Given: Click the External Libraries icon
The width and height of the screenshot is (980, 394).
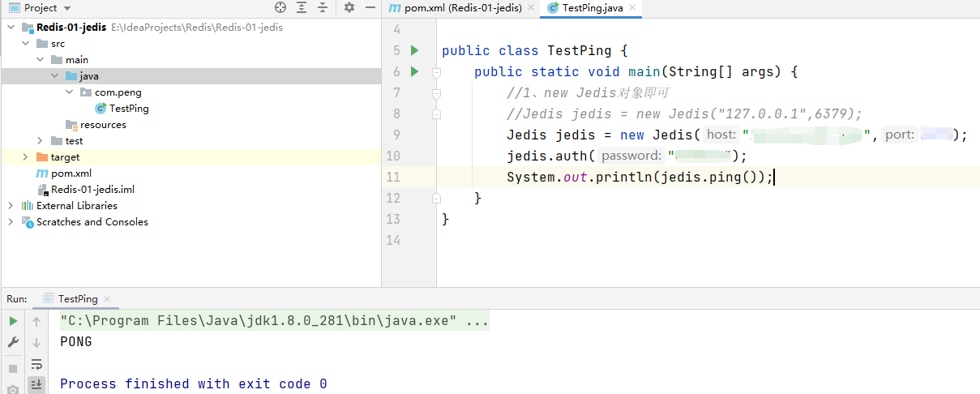Looking at the screenshot, I should point(28,205).
